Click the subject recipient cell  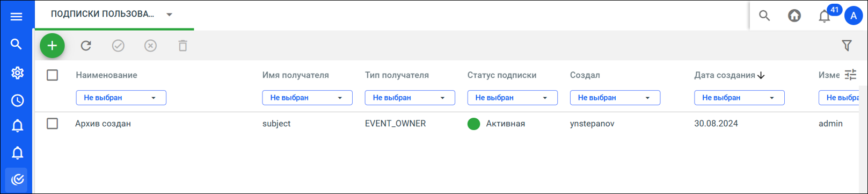(x=276, y=124)
